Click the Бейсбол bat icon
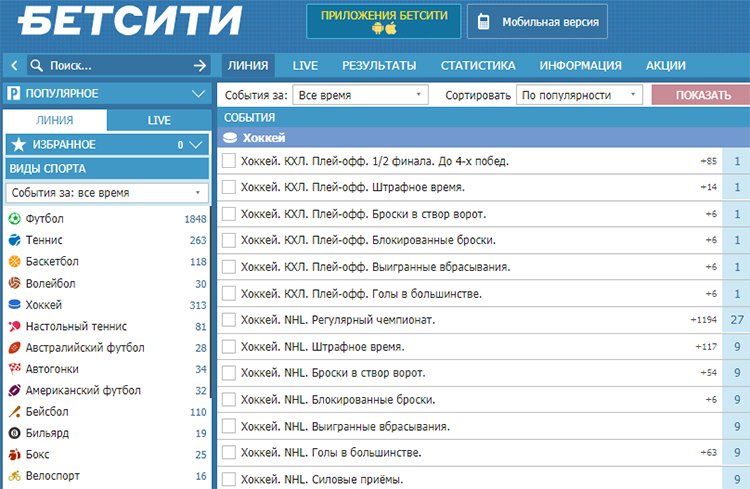 14,411
